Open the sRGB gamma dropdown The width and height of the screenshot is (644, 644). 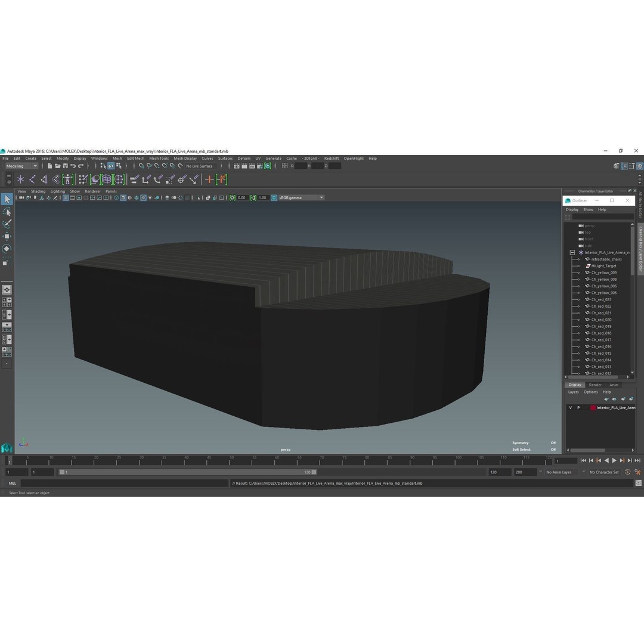pos(301,197)
